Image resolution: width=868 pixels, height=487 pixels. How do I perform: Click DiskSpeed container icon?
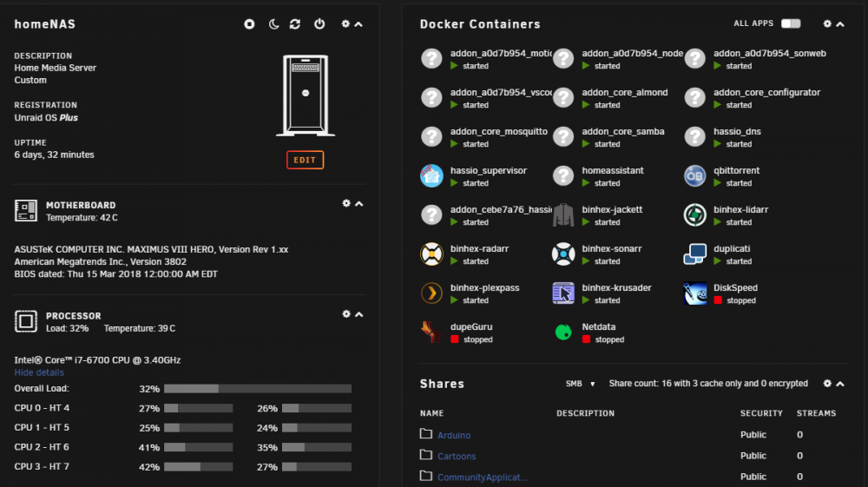pos(694,293)
